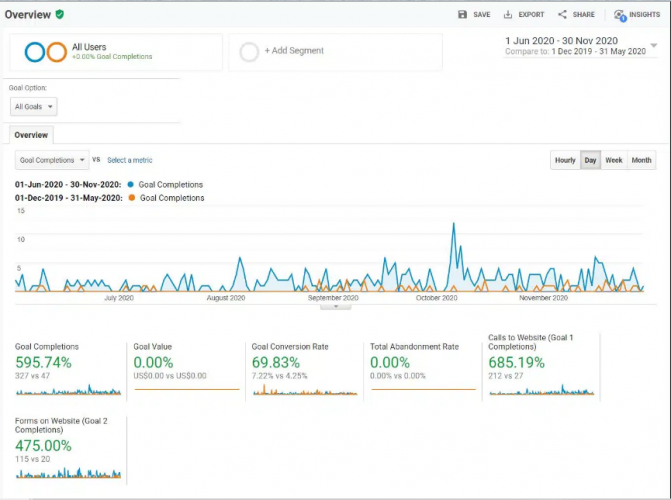Screen dimensions: 671x500
Task: Click the blue Goal Completions legend dot
Action: pos(131,185)
